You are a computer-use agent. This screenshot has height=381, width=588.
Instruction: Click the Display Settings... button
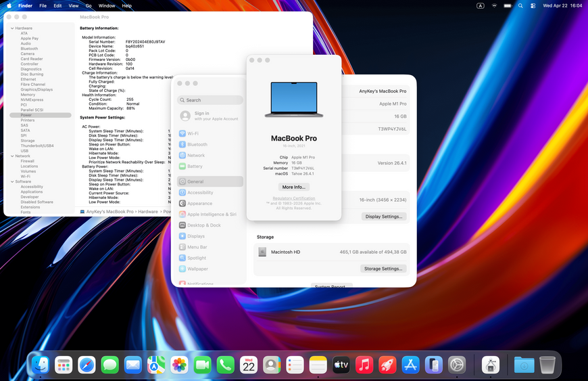tap(384, 217)
